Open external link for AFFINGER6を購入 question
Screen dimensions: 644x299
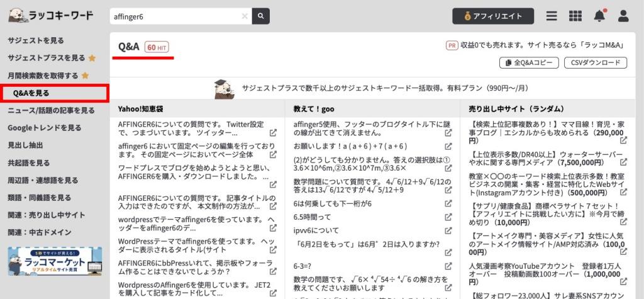273,184
